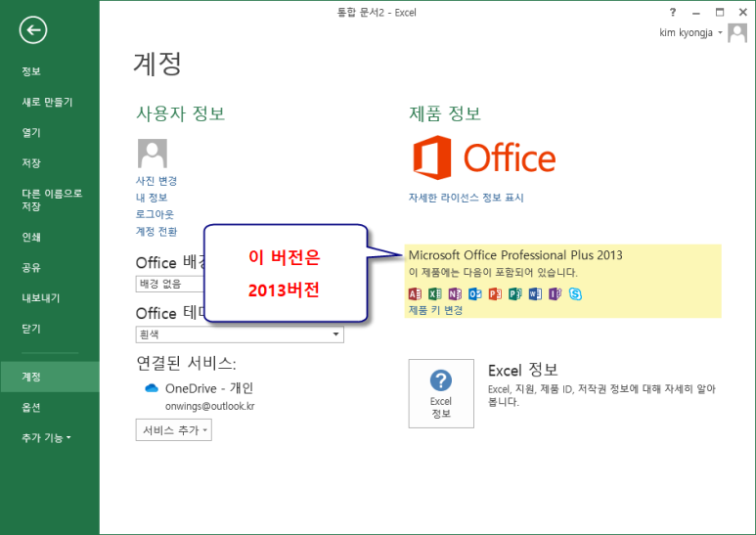Screen dimensions: 756x535
Task: Open kim kyongja account dropdown
Action: (x=690, y=33)
